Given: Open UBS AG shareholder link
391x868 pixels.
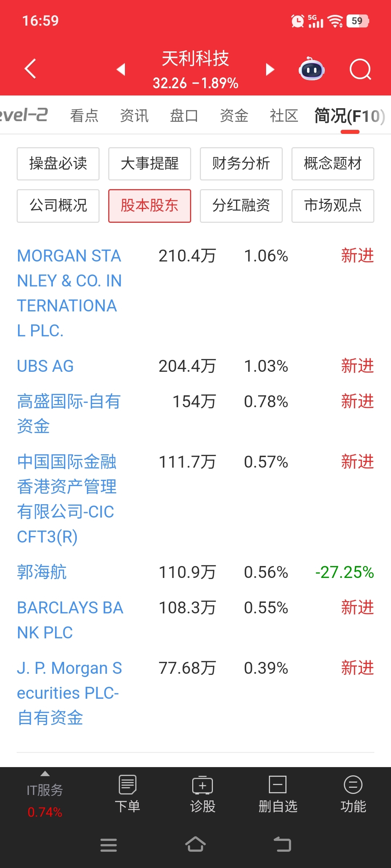Looking at the screenshot, I should pos(46,366).
